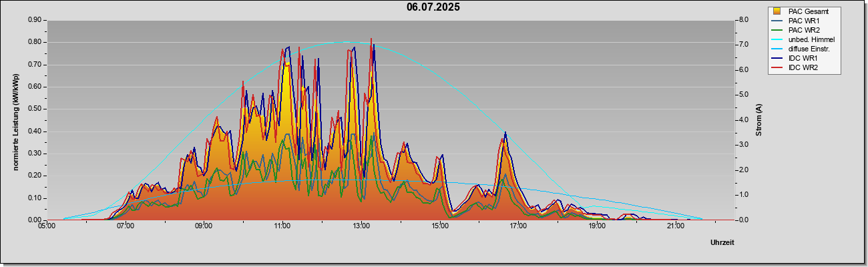Click the unbed. Himmel legend entry
The width and height of the screenshot is (868, 267).
803,39
